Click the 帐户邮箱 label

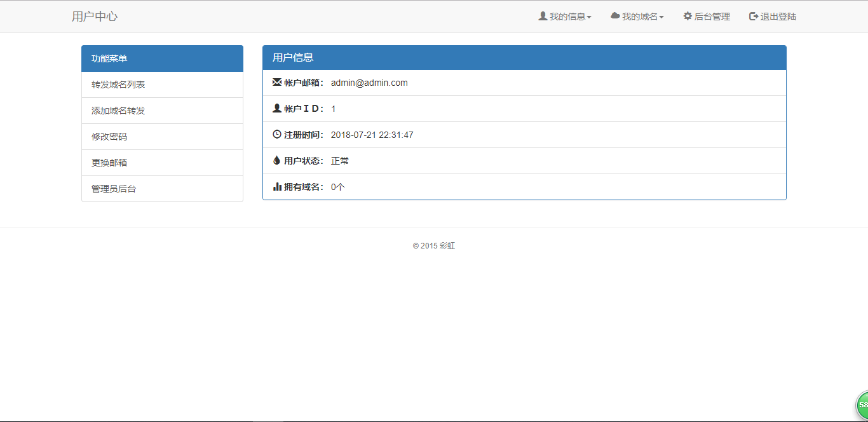click(x=304, y=83)
